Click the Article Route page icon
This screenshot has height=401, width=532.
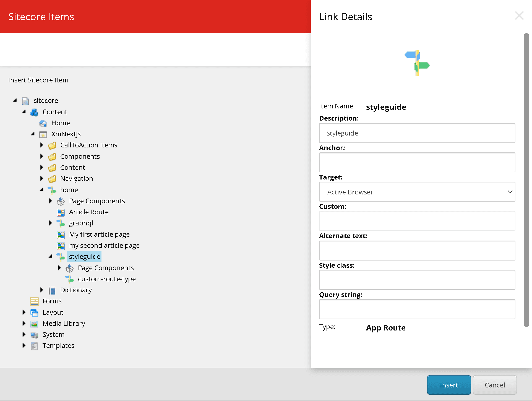click(x=61, y=212)
